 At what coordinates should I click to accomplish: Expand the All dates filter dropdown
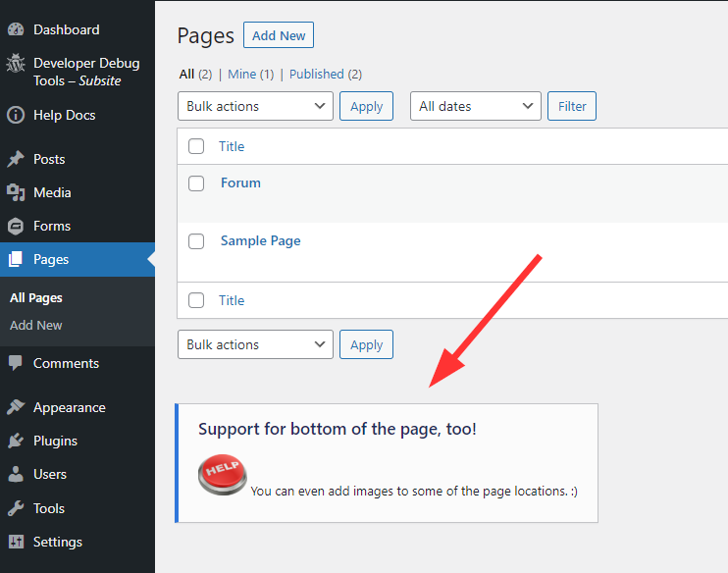click(475, 106)
